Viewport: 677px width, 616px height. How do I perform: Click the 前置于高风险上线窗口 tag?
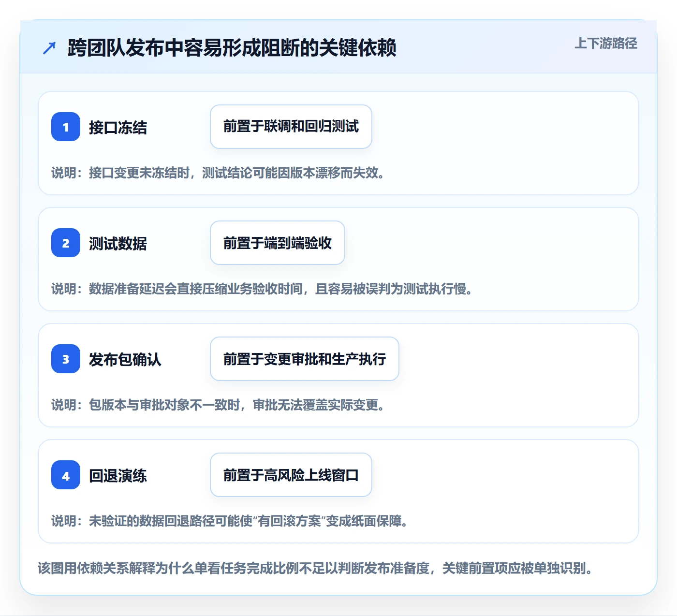(x=291, y=475)
